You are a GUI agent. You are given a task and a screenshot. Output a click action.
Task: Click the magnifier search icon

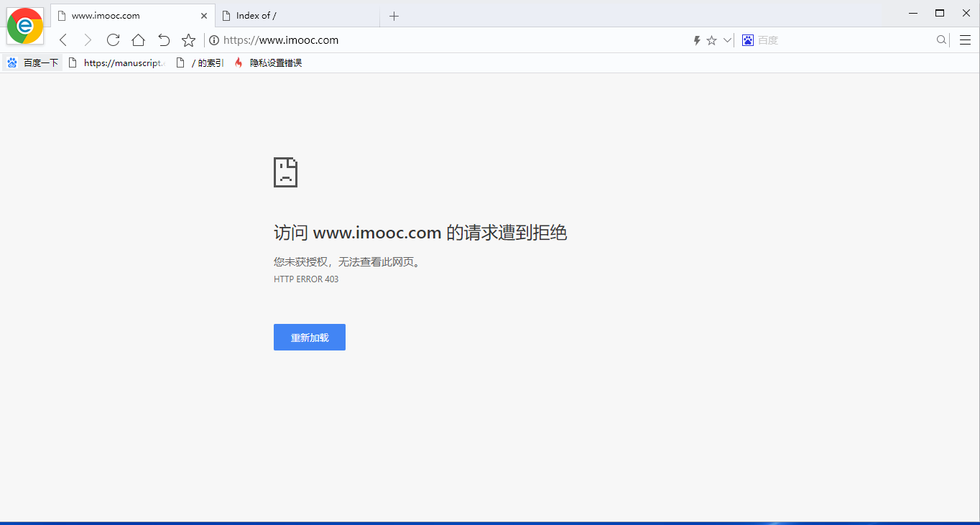pos(941,40)
